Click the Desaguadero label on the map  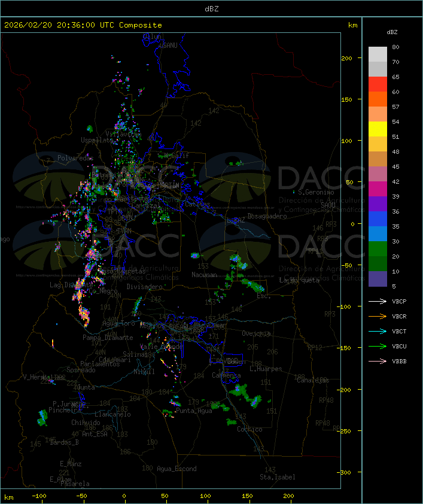[x=267, y=216]
